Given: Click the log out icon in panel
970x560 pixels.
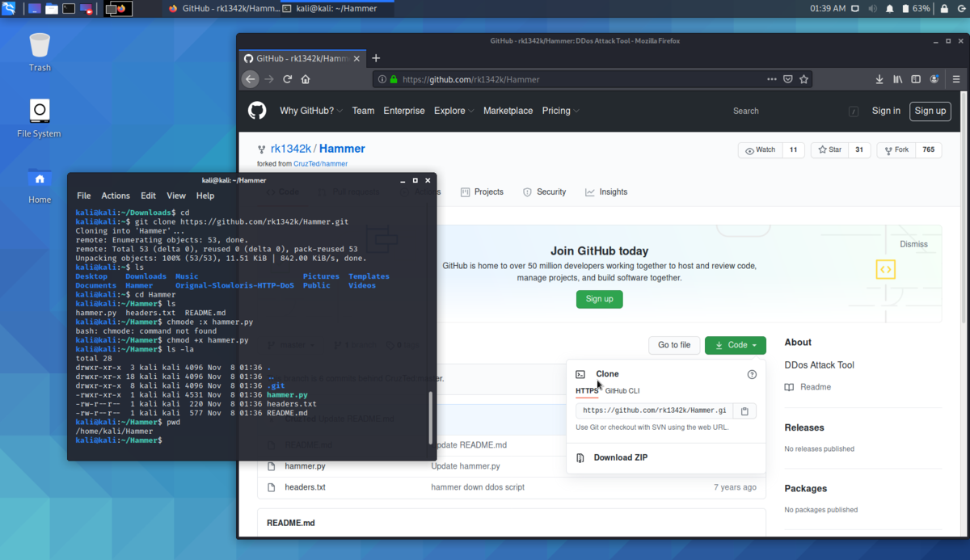Looking at the screenshot, I should 961,9.
